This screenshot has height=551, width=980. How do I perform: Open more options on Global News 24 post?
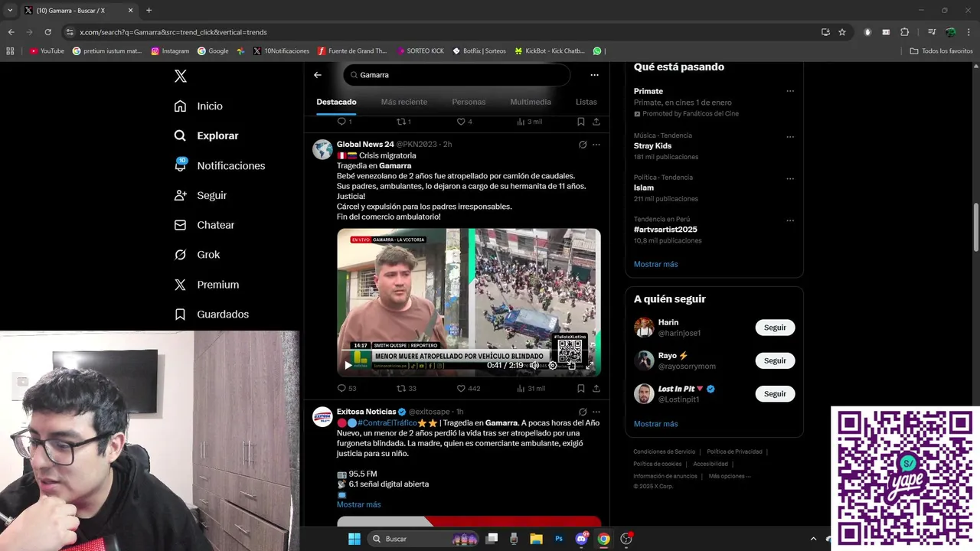click(x=596, y=145)
